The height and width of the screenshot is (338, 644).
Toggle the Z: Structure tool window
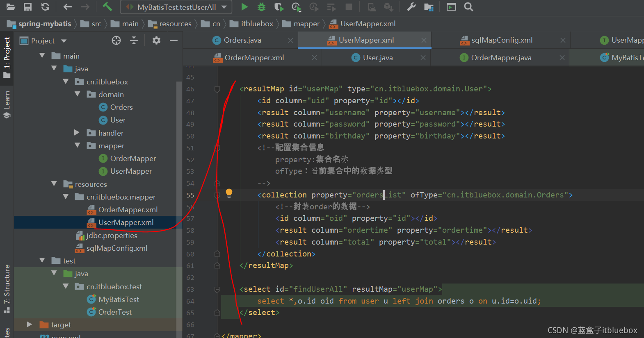click(x=7, y=289)
